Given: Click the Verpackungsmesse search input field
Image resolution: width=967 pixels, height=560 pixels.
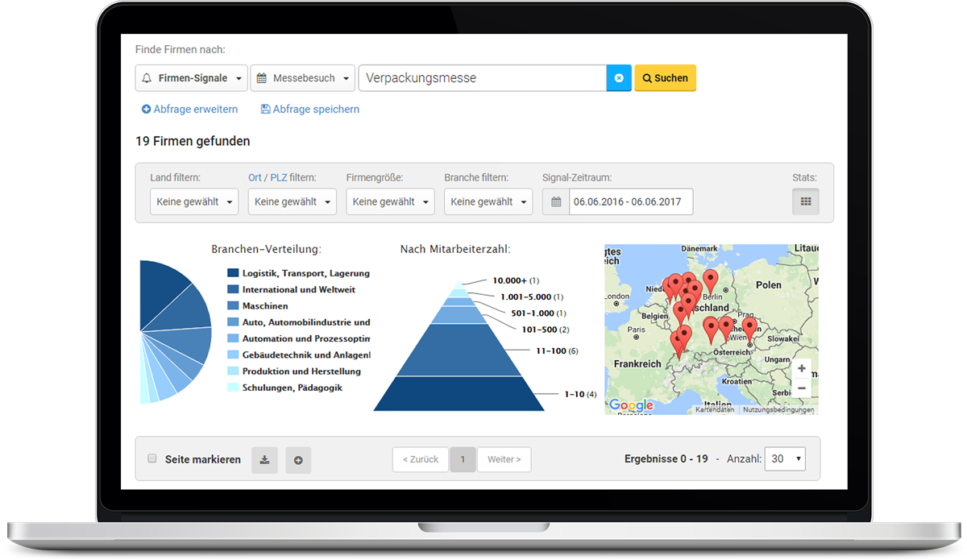Looking at the screenshot, I should coord(482,78).
